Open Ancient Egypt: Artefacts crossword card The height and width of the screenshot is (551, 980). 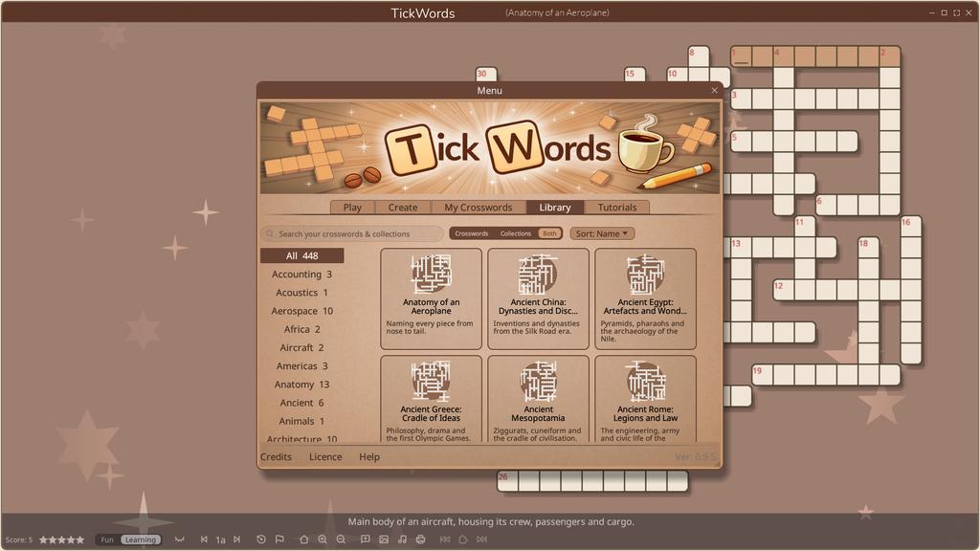[645, 298]
